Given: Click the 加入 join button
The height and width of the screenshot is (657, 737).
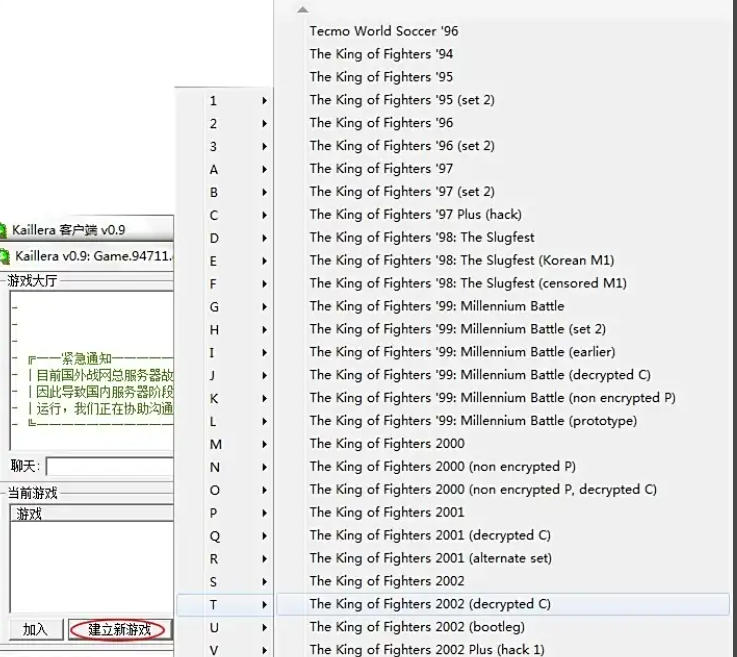Looking at the screenshot, I should [x=36, y=629].
